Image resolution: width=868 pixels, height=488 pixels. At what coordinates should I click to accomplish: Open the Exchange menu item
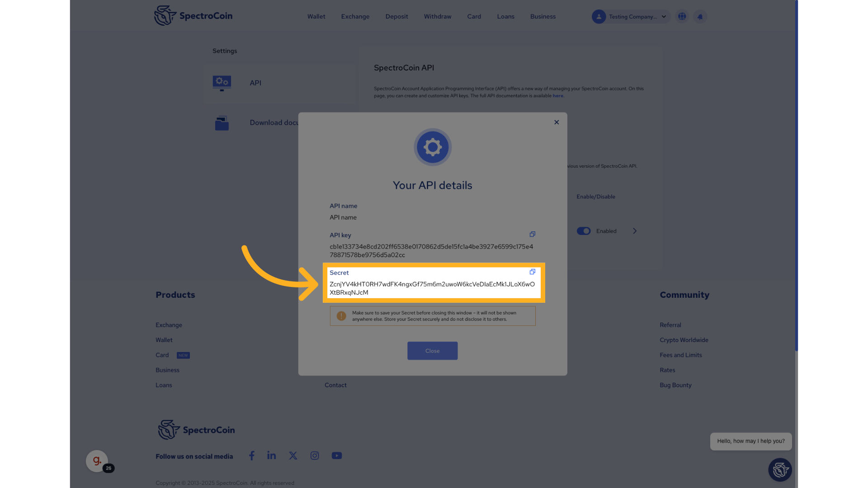355,17
